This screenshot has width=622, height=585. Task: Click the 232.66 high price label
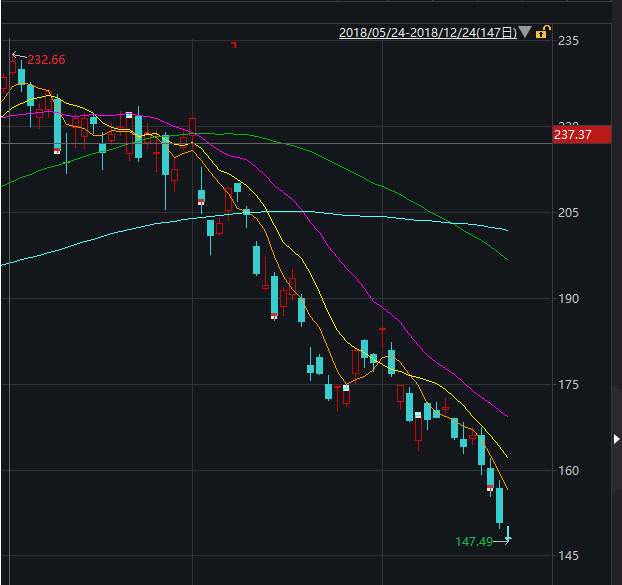[x=46, y=59]
